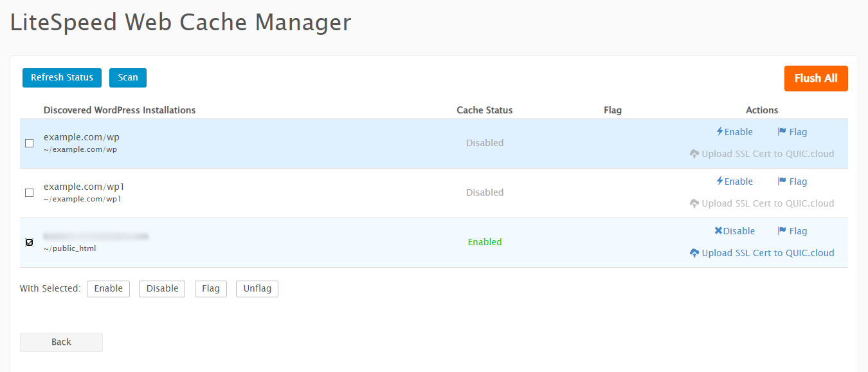Click the With Selected Flag button
868x372 pixels.
211,289
